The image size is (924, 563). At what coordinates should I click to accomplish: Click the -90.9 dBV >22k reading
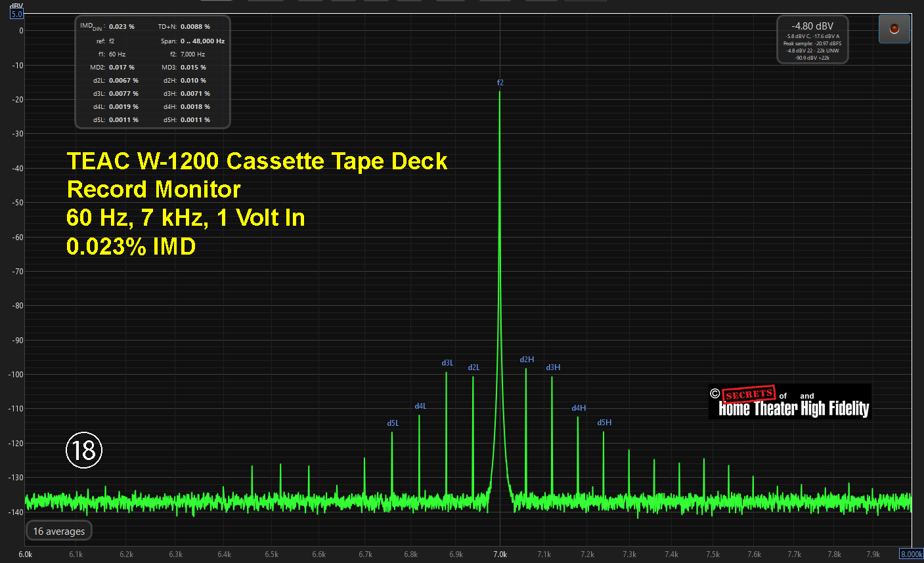[812, 58]
